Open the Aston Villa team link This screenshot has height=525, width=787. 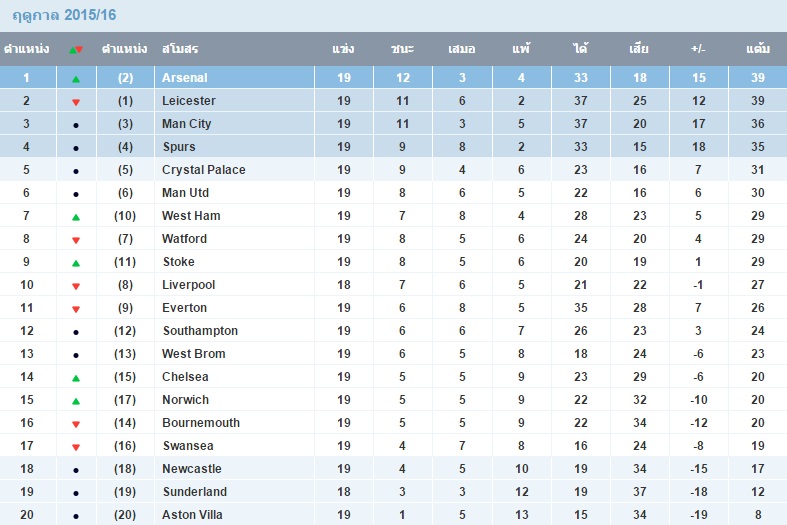point(192,514)
